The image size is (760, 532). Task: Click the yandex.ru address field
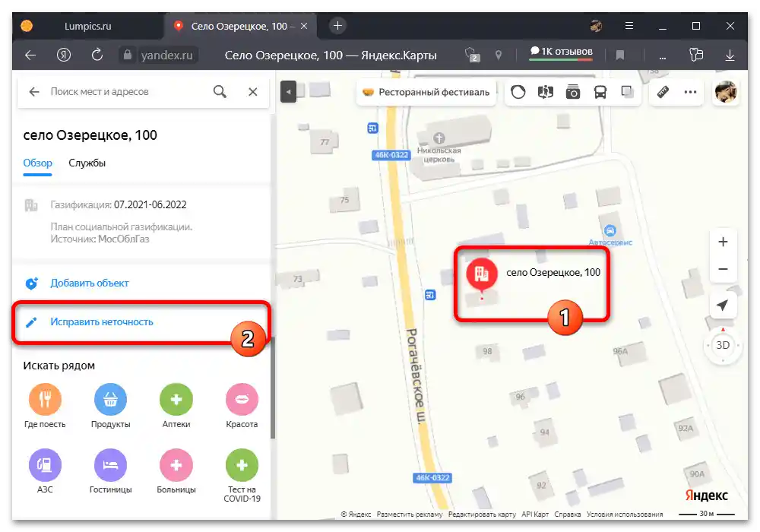pos(166,55)
